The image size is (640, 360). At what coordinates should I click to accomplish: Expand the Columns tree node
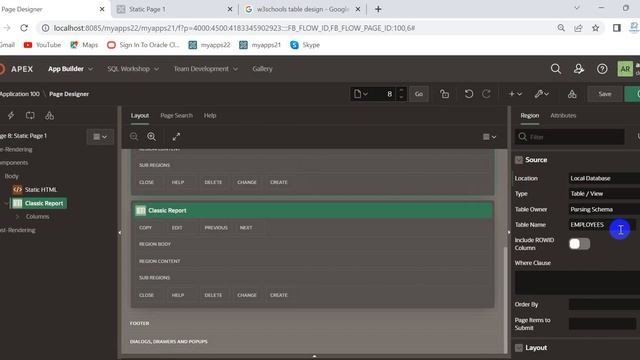(18, 217)
